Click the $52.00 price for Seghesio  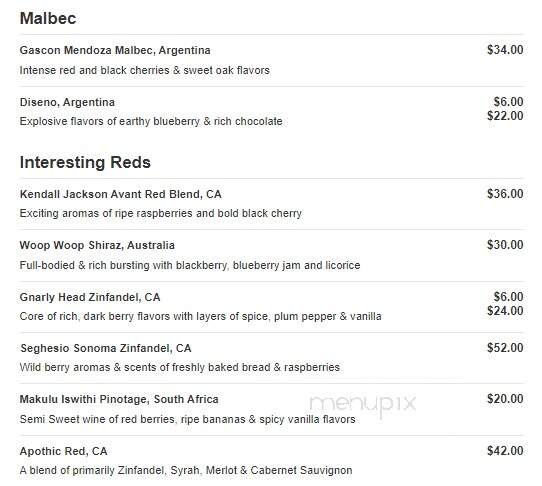click(x=505, y=348)
